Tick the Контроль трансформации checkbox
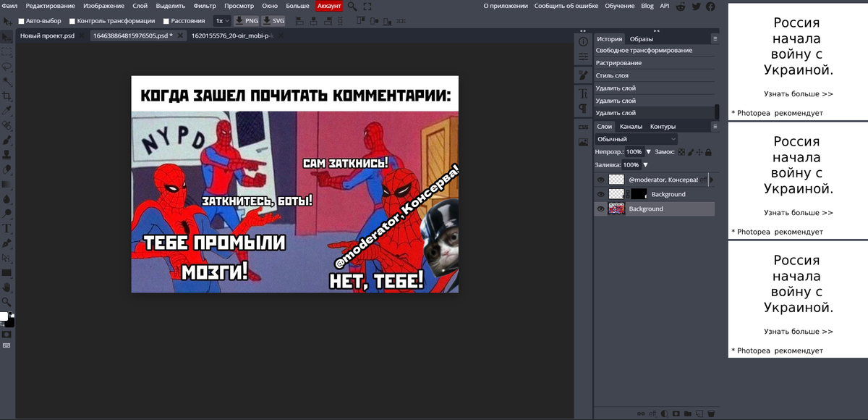868x420 pixels. [x=72, y=21]
